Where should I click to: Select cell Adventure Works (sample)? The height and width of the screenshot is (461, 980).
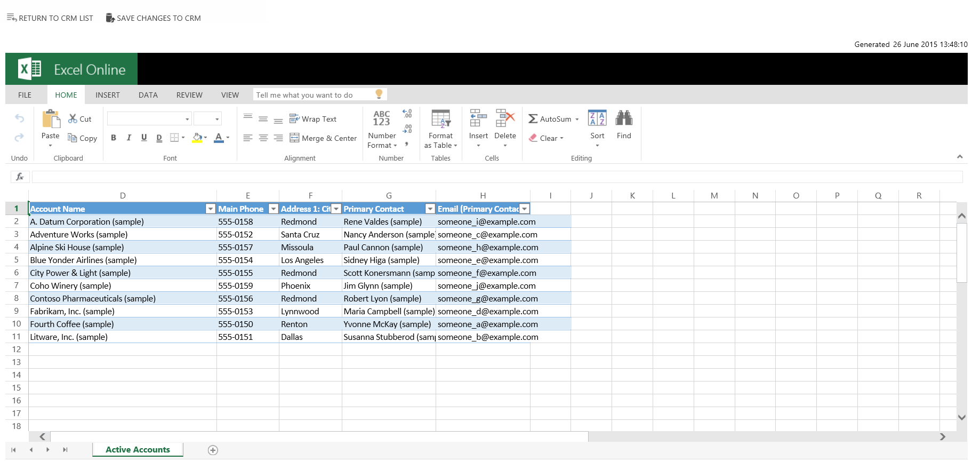(123, 234)
